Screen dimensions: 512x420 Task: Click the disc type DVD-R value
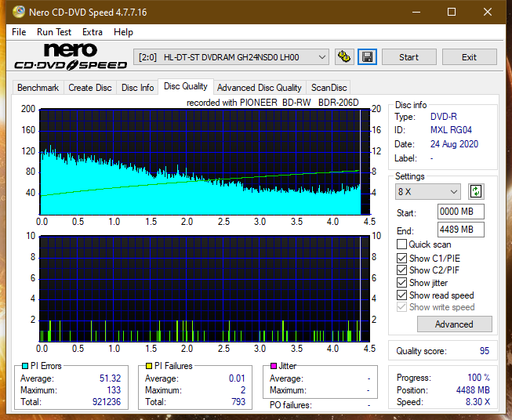click(x=444, y=117)
